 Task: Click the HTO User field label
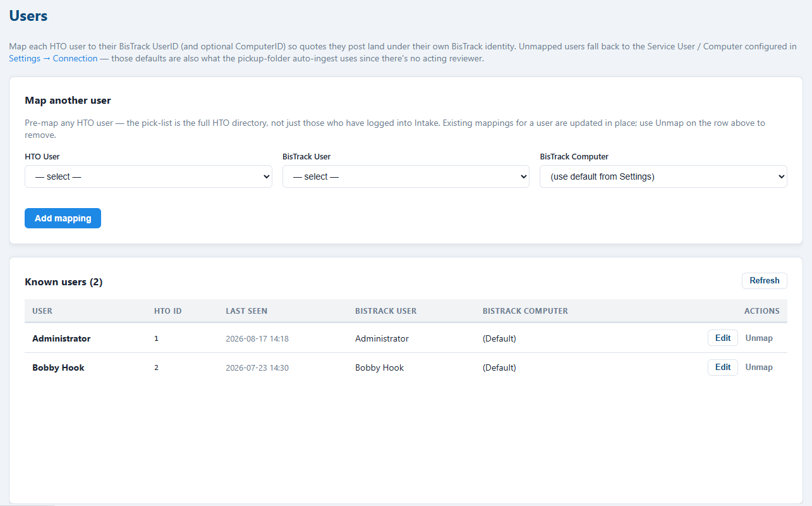pyautogui.click(x=42, y=156)
